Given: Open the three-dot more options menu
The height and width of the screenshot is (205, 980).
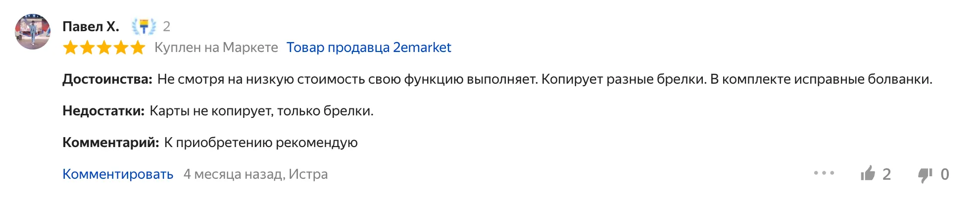Looking at the screenshot, I should pos(824,173).
